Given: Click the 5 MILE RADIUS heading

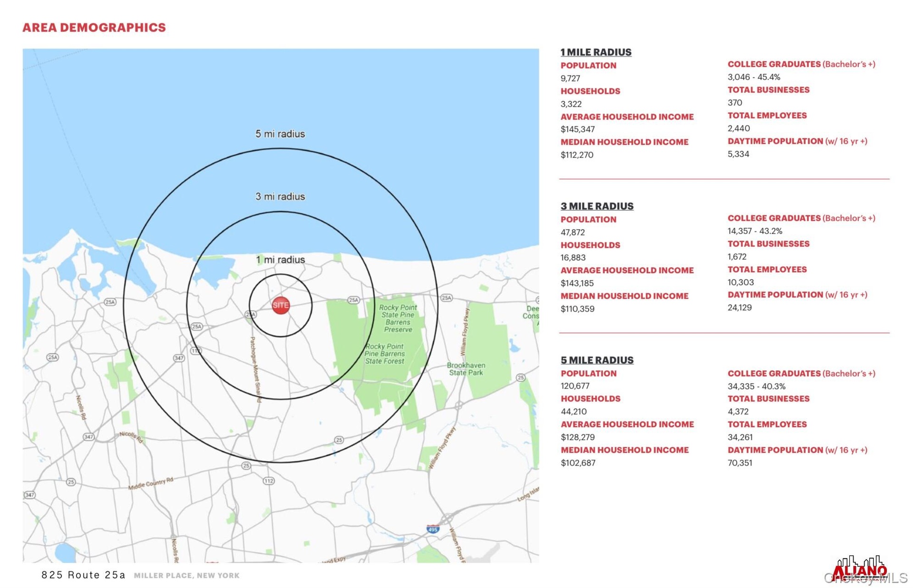Looking at the screenshot, I should click(x=597, y=360).
